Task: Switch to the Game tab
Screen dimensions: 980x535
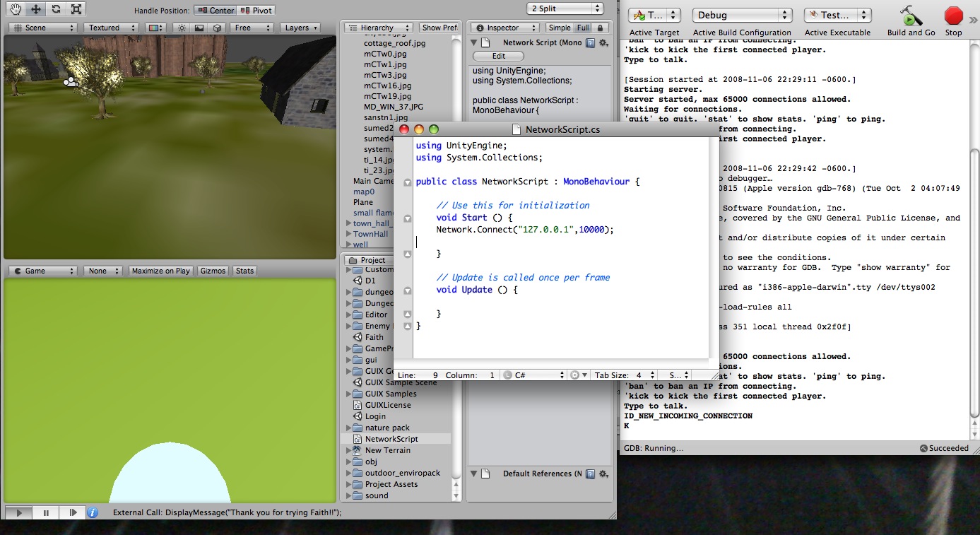Action: click(x=37, y=270)
